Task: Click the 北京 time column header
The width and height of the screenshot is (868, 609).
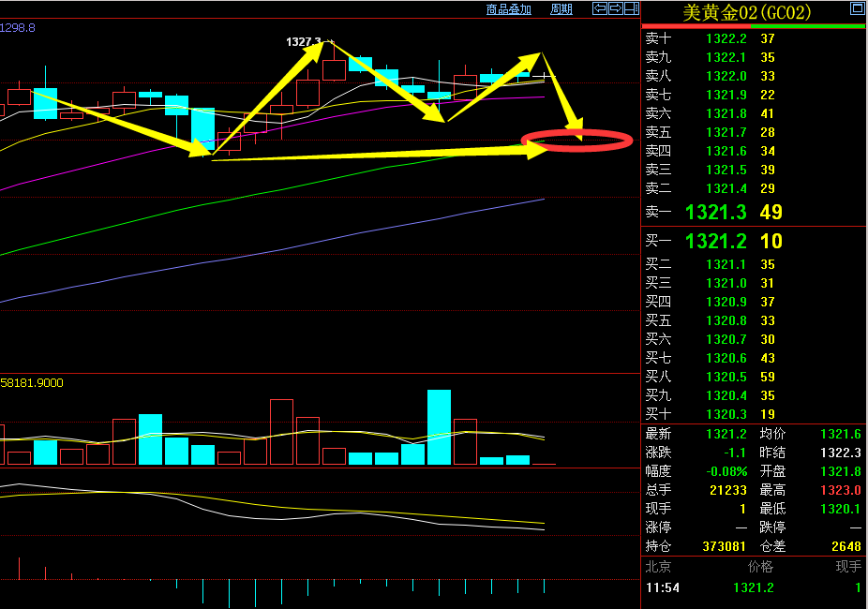Action: [x=658, y=567]
